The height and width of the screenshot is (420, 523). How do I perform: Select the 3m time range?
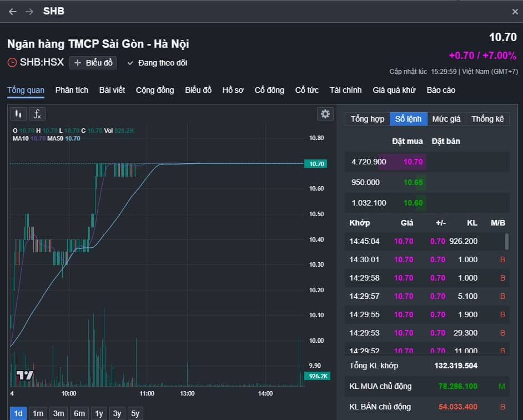(x=58, y=413)
